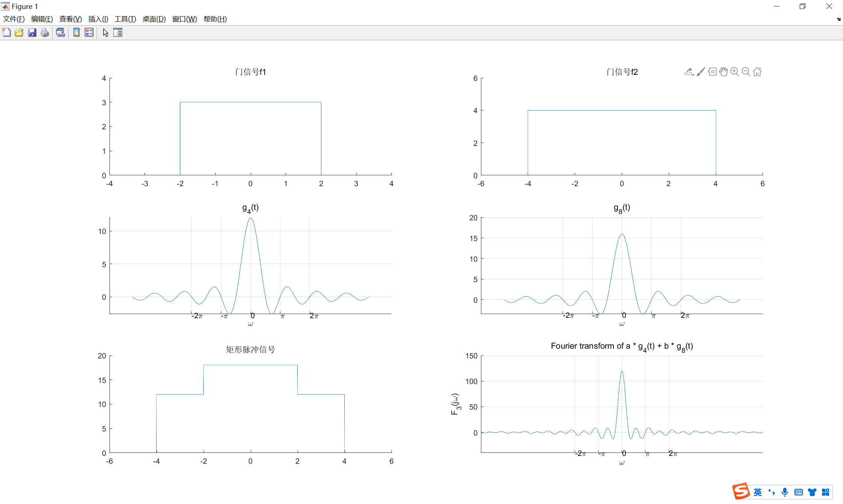Click the New Figure toolbar icon
The width and height of the screenshot is (843, 504).
6,33
